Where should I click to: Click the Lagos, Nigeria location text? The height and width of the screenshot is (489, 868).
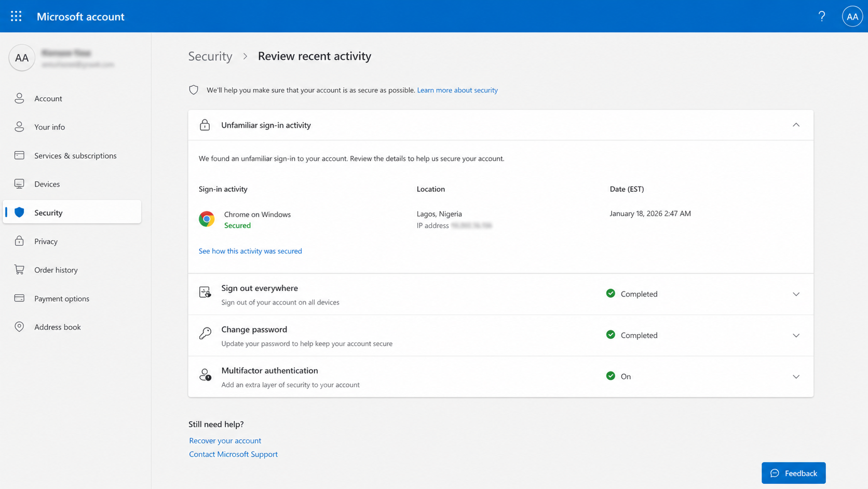tap(439, 214)
